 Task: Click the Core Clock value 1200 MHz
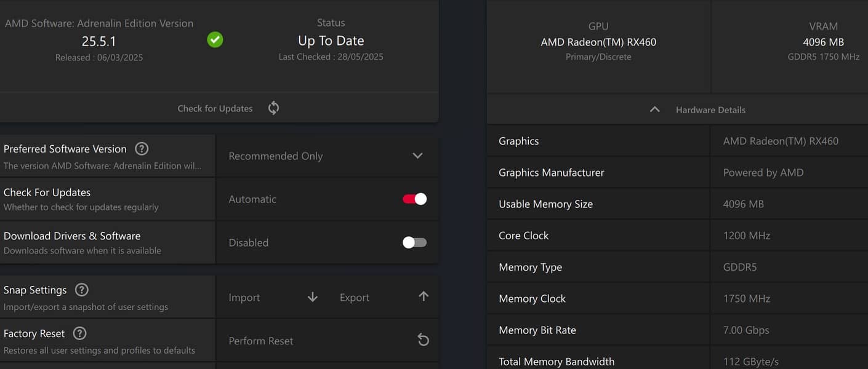[x=747, y=236]
